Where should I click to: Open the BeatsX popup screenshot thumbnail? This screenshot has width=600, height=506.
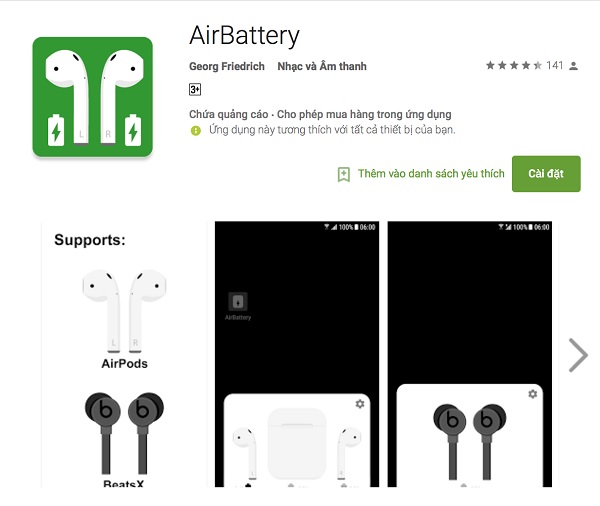point(470,354)
